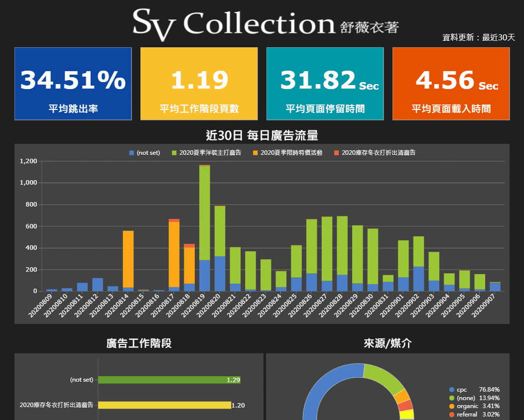Select the green segment of the 20200901 bar
The image size is (524, 420).
pyautogui.click(x=403, y=259)
